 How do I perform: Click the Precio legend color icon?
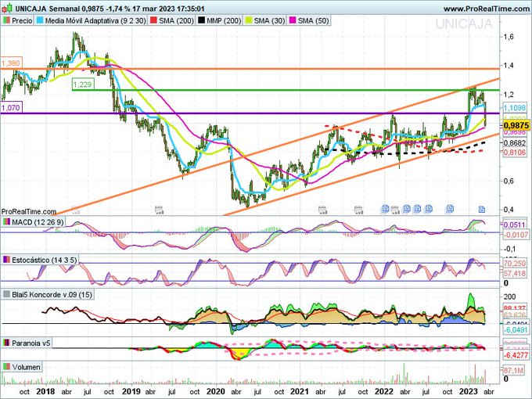click(x=6, y=20)
